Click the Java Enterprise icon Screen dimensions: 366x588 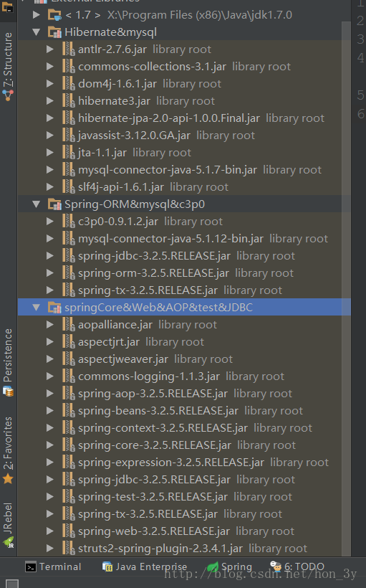click(107, 566)
